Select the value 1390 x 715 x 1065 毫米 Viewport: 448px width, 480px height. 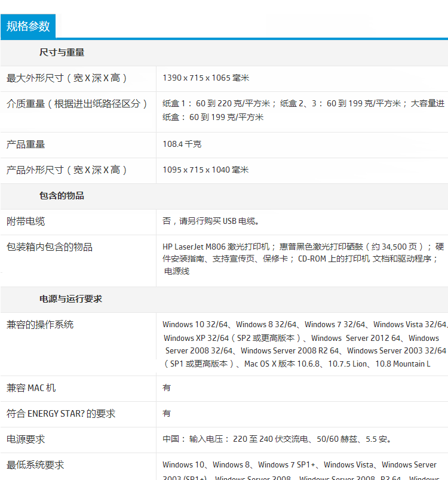pyautogui.click(x=205, y=78)
